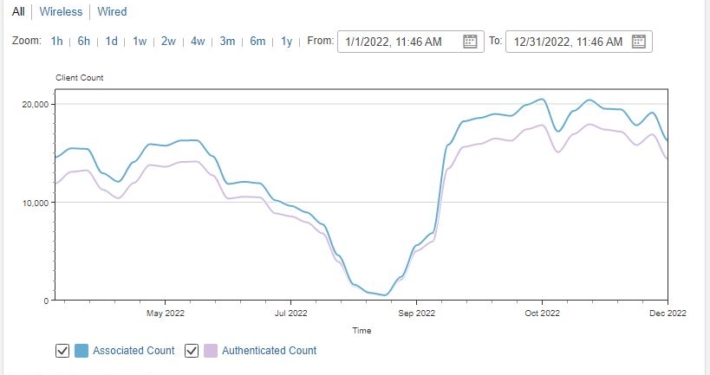Click the 10,000 y-axis value
The width and height of the screenshot is (710, 375).
coord(35,203)
